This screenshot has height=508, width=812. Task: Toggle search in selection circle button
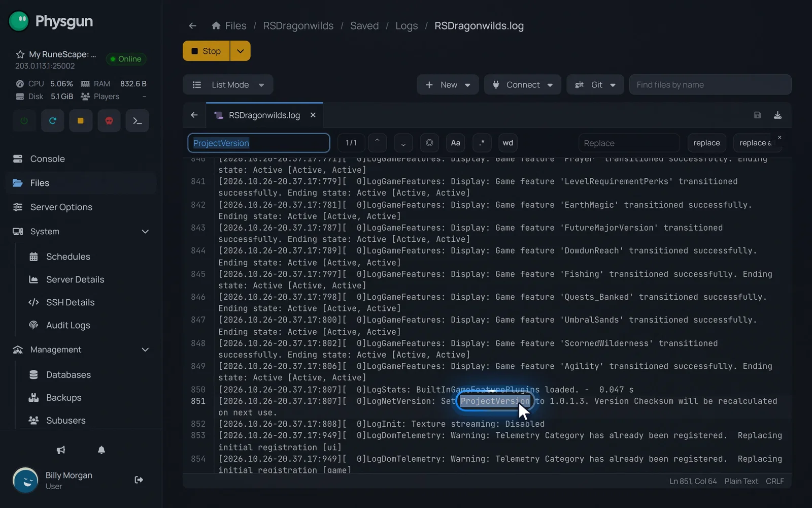coord(429,143)
